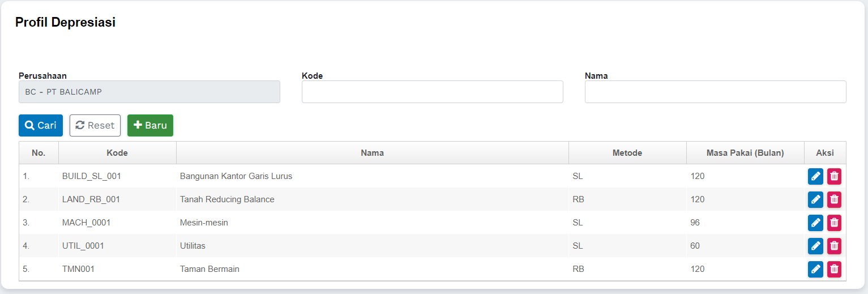Edit the Mesin-mesin profile

point(815,223)
